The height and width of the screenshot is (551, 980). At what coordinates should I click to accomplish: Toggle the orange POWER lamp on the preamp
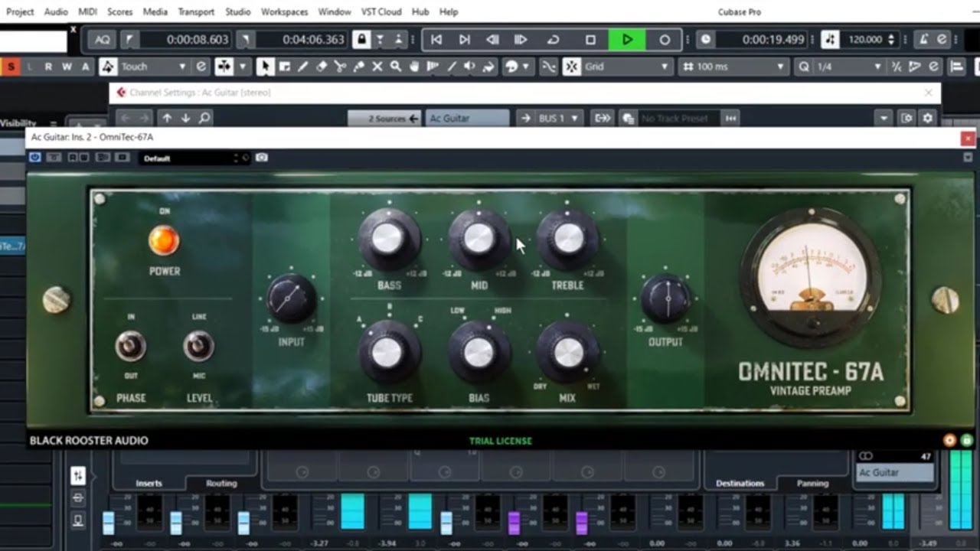(163, 241)
